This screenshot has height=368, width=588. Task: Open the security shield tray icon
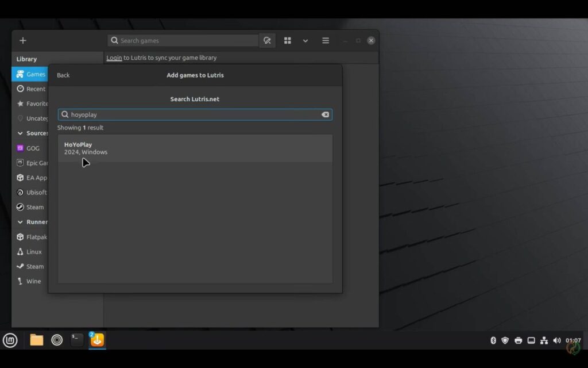(505, 340)
